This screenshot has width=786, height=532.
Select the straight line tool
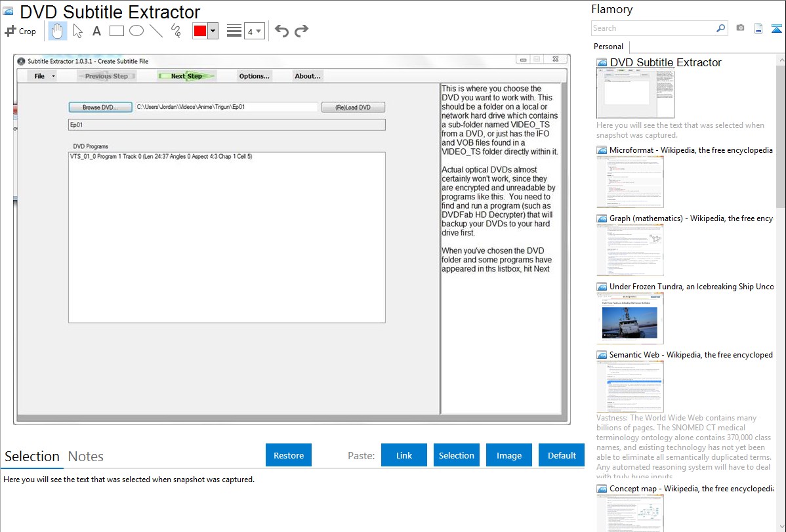pos(156,31)
